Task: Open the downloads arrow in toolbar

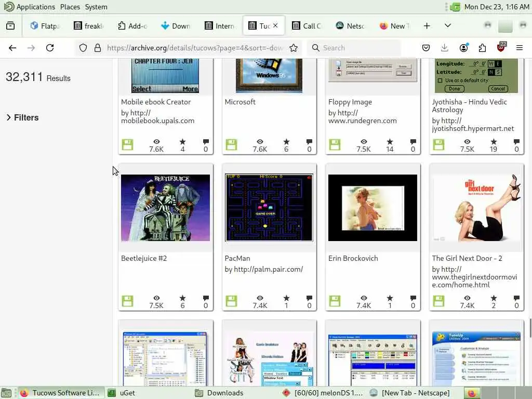Action: tap(445, 48)
